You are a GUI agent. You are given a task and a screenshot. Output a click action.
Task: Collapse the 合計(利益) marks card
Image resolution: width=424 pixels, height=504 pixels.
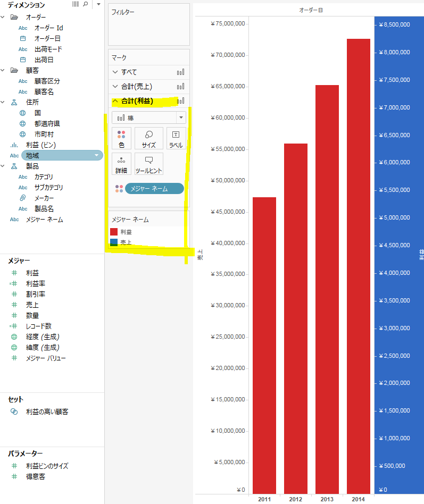pyautogui.click(x=115, y=100)
